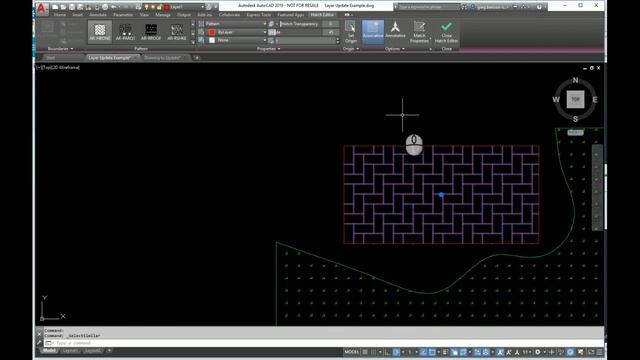Open the Collaborate ribbon tab
Image resolution: width=640 pixels, height=360 pixels.
click(229, 15)
